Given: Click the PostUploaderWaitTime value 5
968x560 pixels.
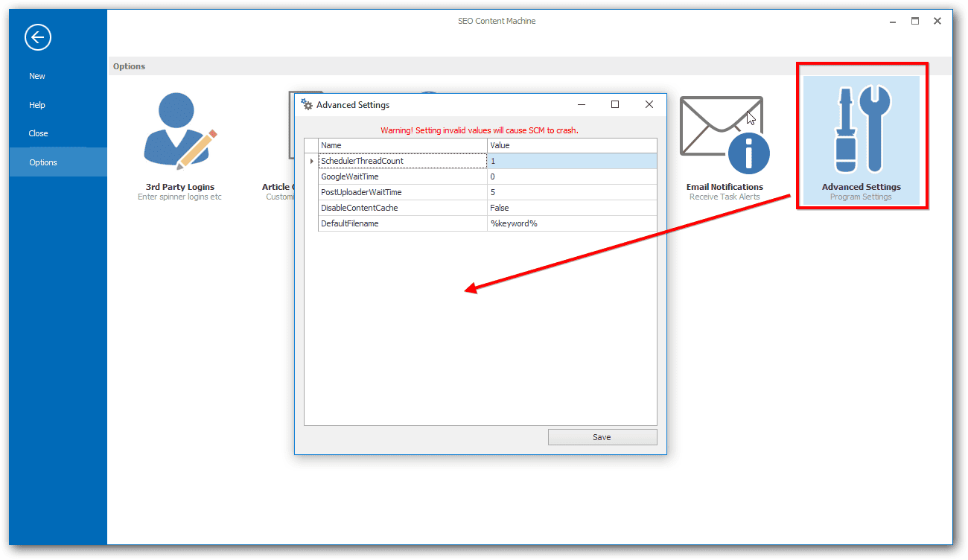Looking at the screenshot, I should tap(572, 192).
